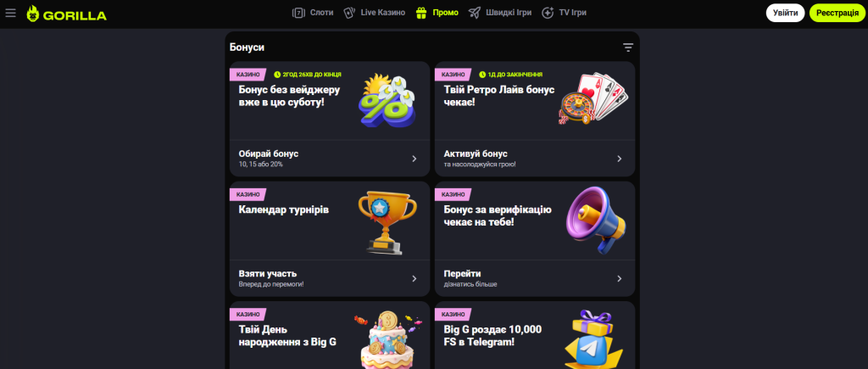Open TV Ігри section
868x369 pixels.
pos(564,13)
